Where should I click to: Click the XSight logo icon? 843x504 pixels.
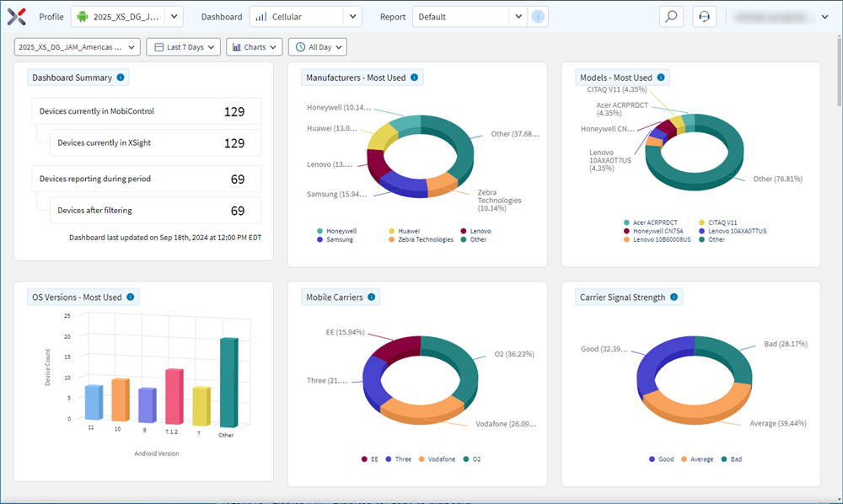pos(14,15)
